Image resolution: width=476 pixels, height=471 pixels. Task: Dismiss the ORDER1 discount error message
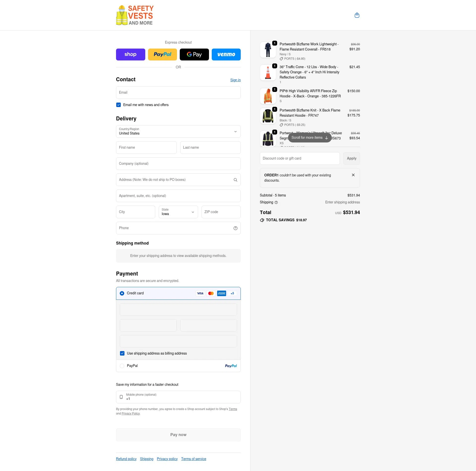(x=353, y=175)
